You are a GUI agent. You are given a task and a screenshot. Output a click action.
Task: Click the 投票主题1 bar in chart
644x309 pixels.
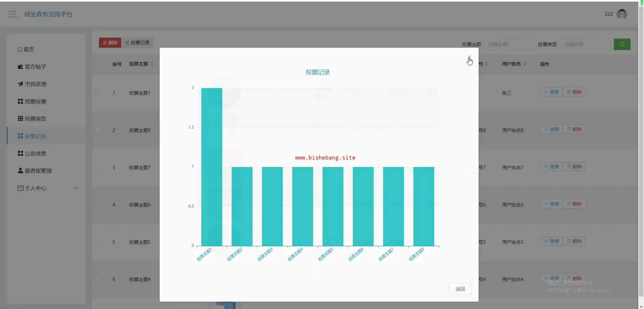click(212, 167)
